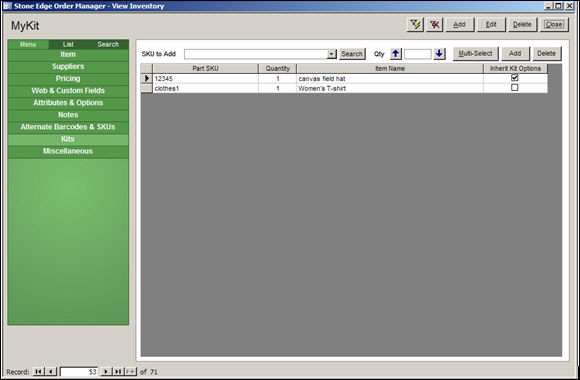Image resolution: width=580 pixels, height=380 pixels.
Task: Go to previous record arrow icon
Action: click(x=51, y=371)
